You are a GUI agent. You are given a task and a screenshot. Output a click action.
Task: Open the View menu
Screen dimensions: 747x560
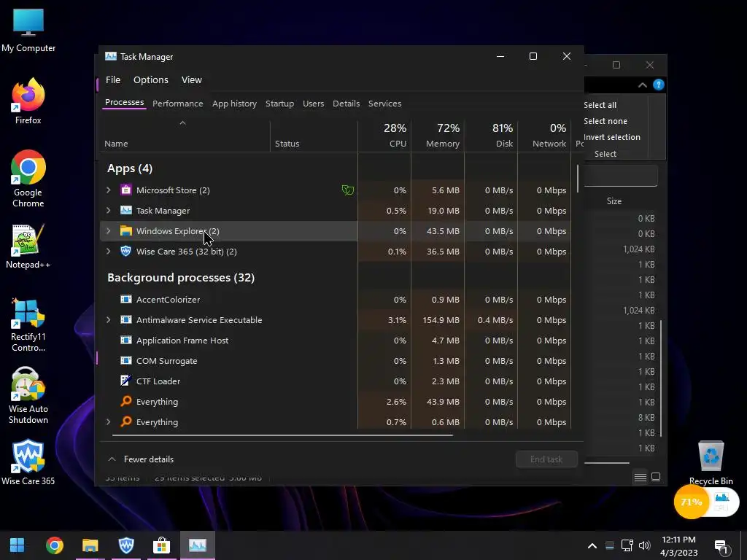(192, 79)
